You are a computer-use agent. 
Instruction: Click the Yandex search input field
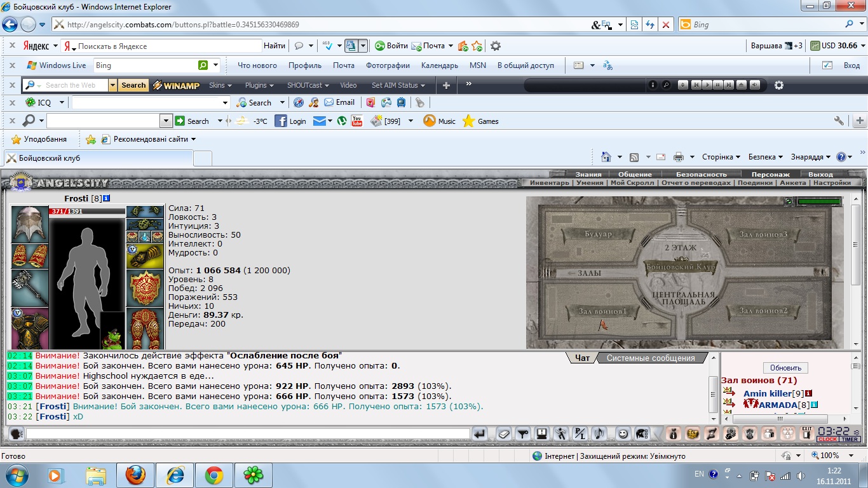(161, 46)
